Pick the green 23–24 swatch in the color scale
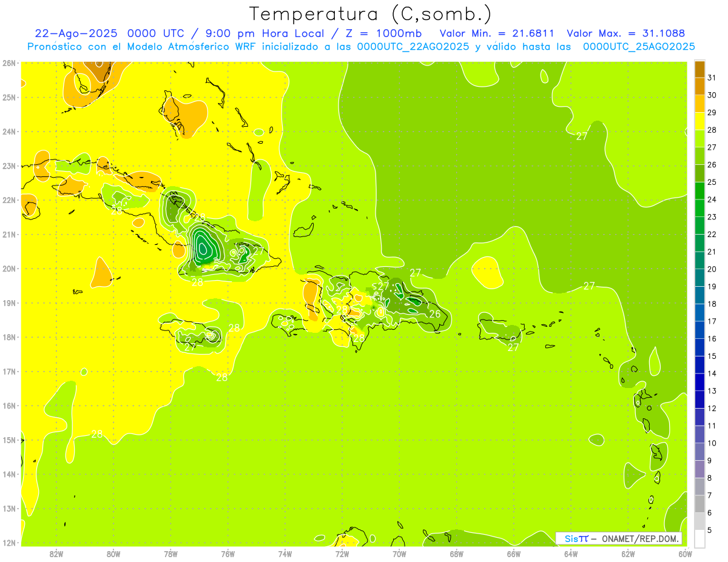Screen dimensions: 728x562 tap(699, 209)
